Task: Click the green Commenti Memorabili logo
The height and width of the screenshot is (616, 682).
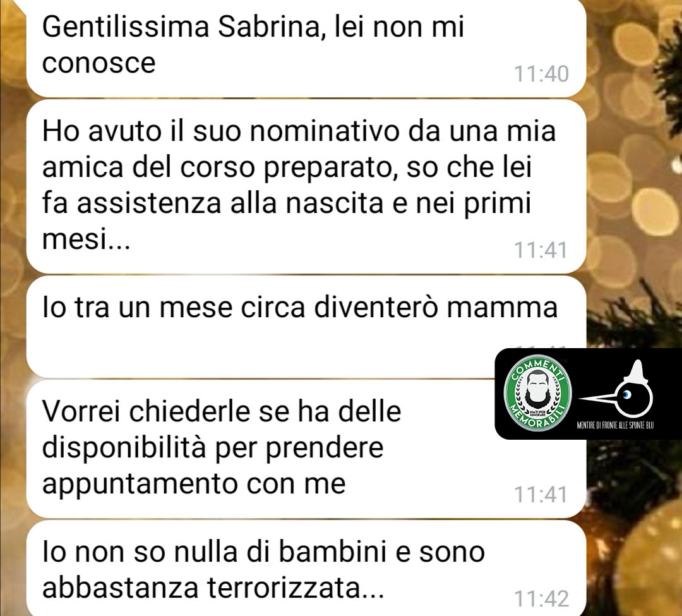Action: tap(537, 394)
